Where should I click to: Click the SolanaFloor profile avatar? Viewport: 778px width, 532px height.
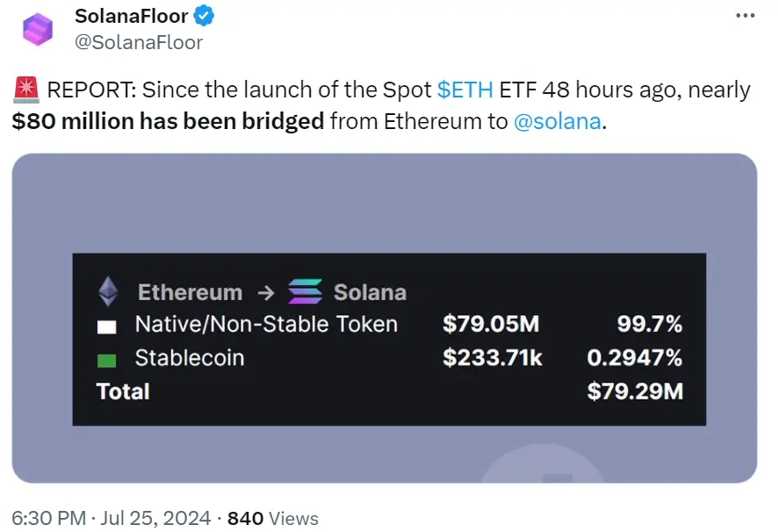coord(37,28)
